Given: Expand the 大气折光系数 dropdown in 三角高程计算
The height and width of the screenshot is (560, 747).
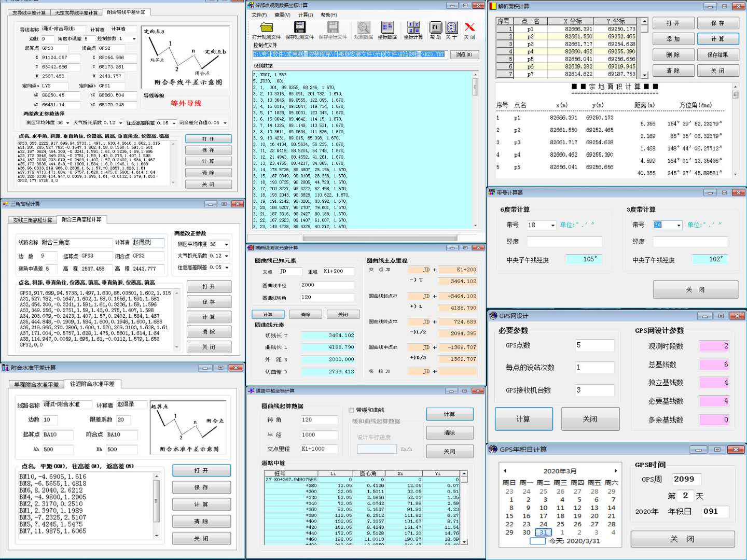Looking at the screenshot, I should click(226, 256).
